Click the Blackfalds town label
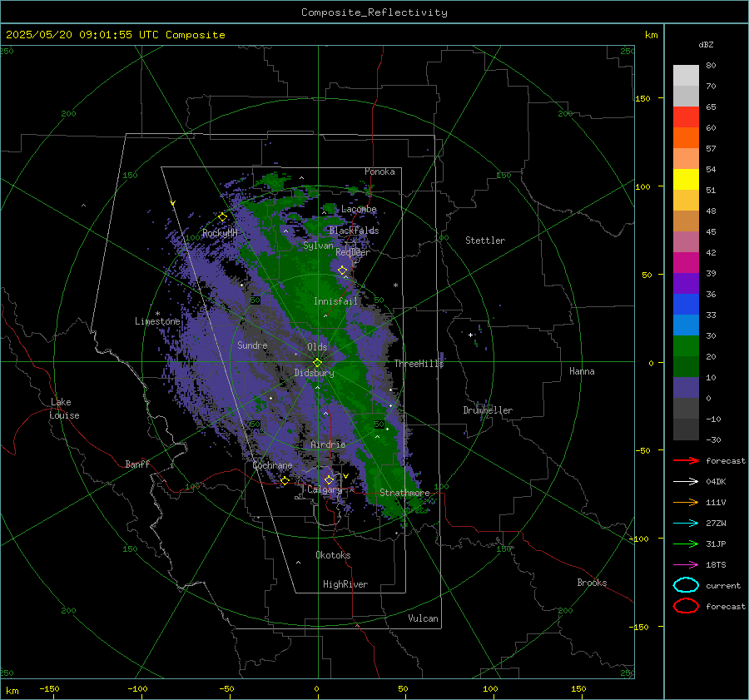The height and width of the screenshot is (700, 749). click(x=354, y=231)
